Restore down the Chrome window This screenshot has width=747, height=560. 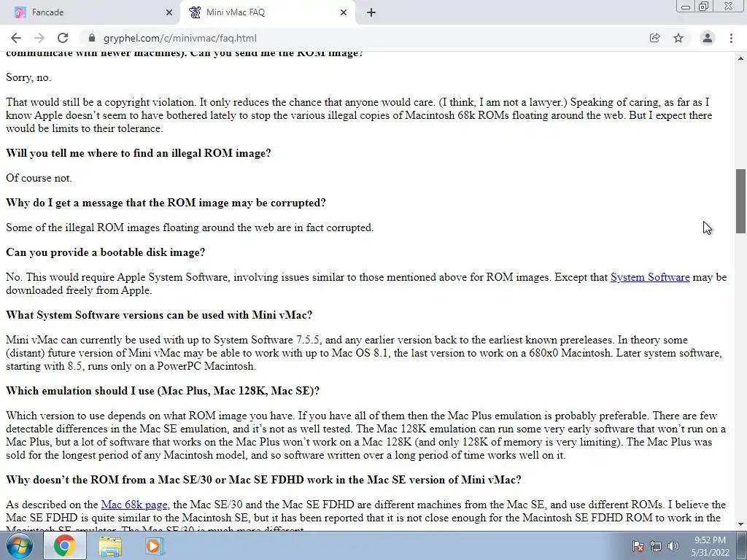704,7
